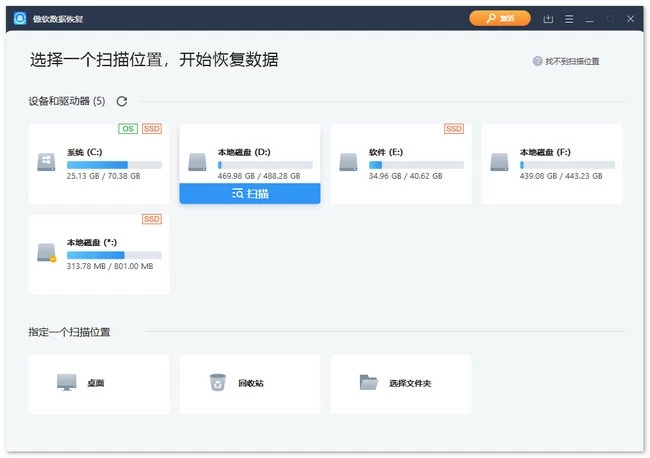Open the hamburger menu in title bar
Image resolution: width=650 pixels, height=458 pixels.
point(569,19)
